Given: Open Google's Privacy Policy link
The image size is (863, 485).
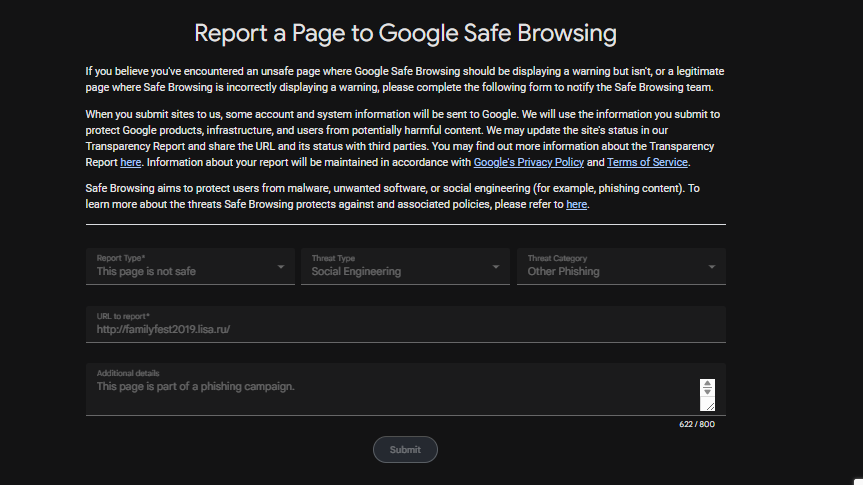Looking at the screenshot, I should pos(528,162).
